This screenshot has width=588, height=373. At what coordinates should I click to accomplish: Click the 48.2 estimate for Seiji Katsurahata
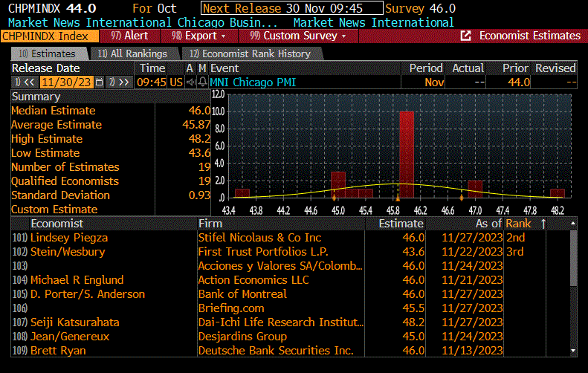tap(413, 322)
